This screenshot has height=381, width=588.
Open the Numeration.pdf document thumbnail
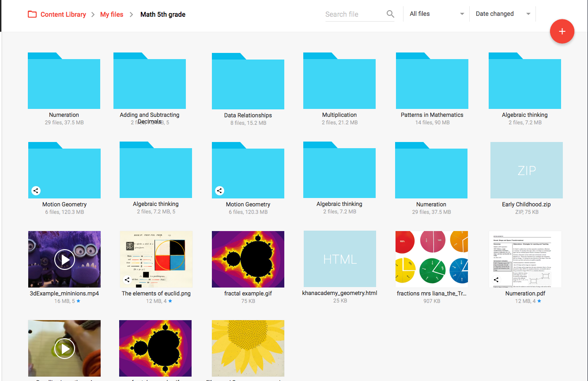click(525, 259)
